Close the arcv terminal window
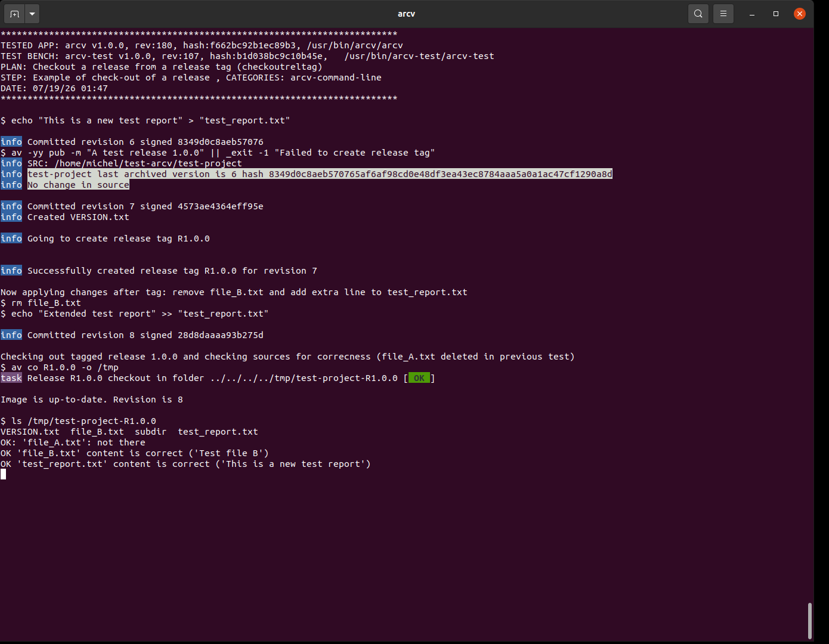The width and height of the screenshot is (829, 644). coord(800,14)
